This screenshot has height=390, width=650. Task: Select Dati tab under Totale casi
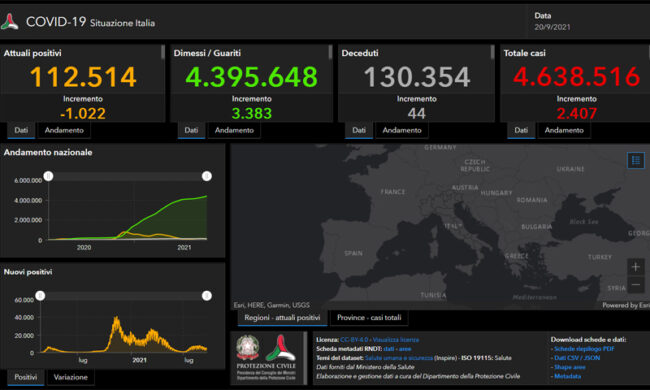tap(521, 130)
